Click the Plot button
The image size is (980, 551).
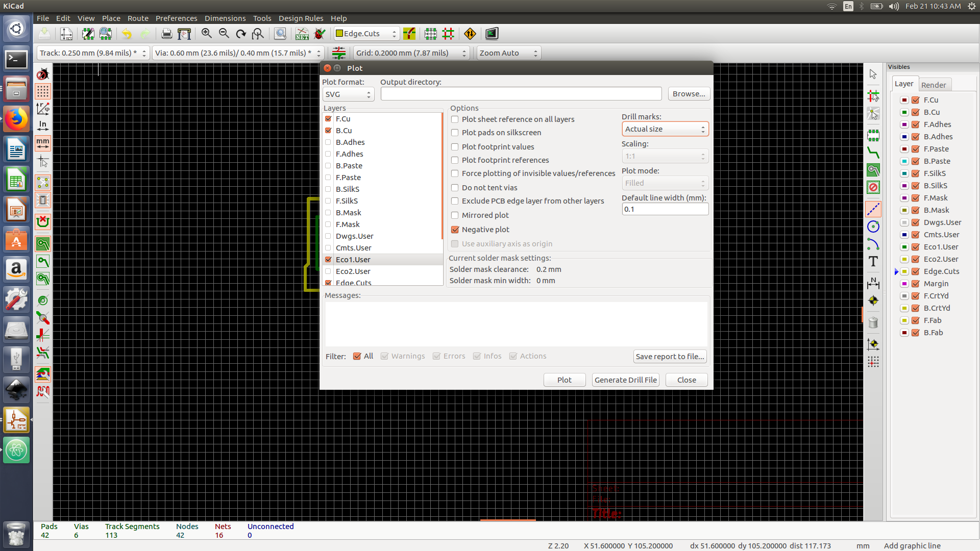point(565,380)
